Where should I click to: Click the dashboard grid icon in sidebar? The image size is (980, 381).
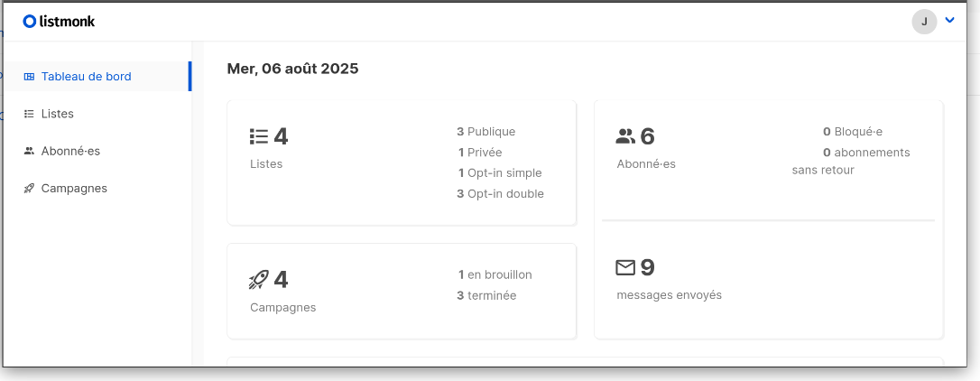tap(29, 77)
